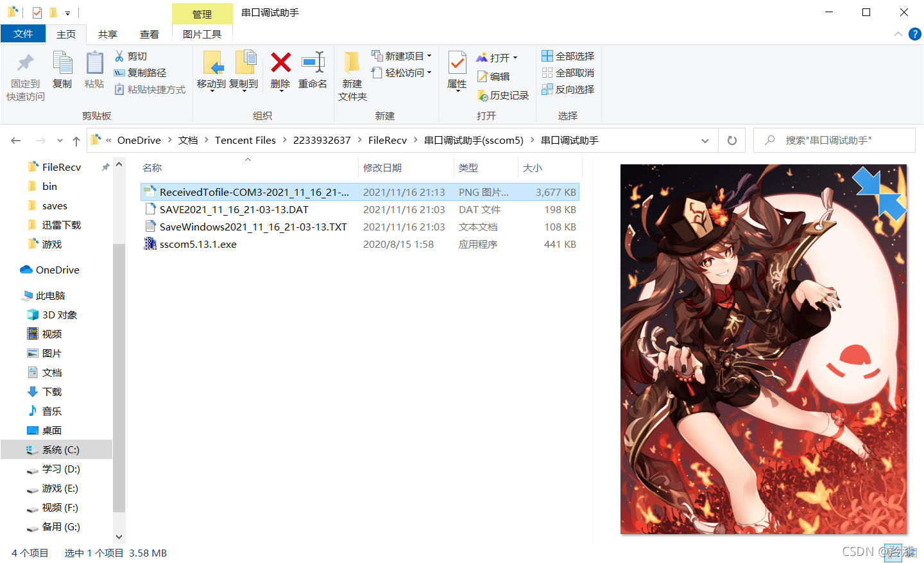Click the Forward navigation arrow

coord(40,141)
